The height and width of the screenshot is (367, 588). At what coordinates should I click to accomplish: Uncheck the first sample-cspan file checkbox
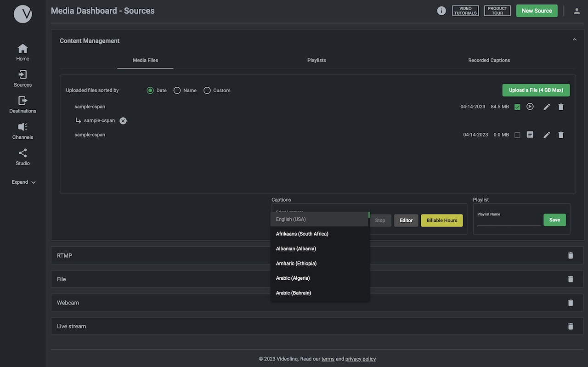[517, 106]
